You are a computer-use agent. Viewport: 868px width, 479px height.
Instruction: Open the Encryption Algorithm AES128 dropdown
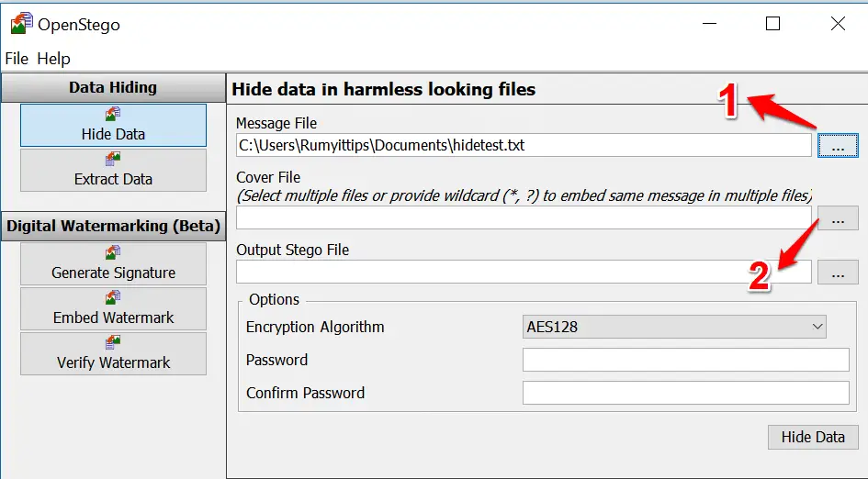[674, 327]
